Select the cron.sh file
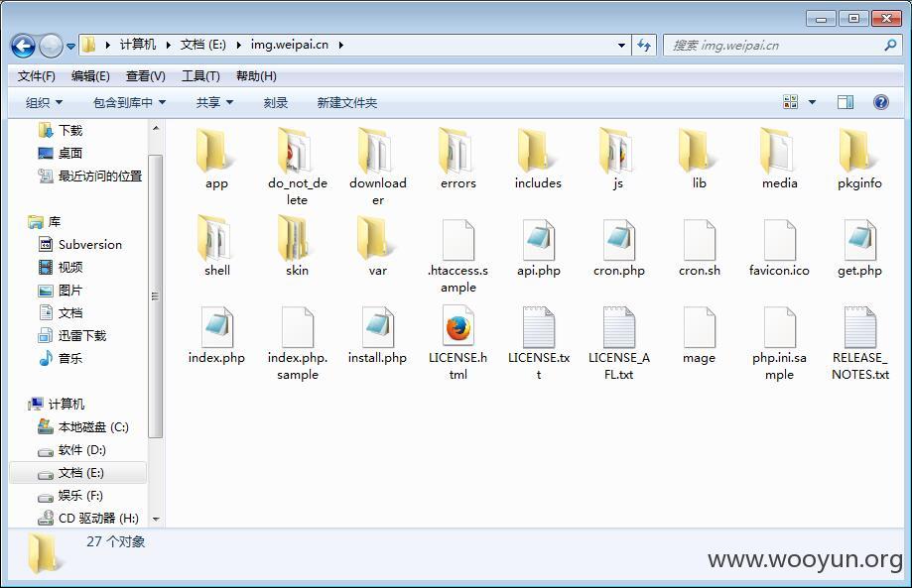 [x=699, y=246]
